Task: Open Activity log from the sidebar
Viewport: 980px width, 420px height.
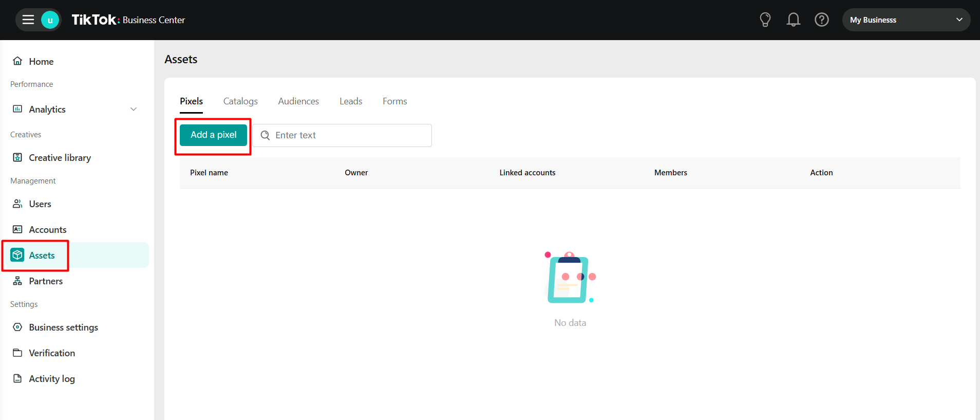Action: pos(51,379)
